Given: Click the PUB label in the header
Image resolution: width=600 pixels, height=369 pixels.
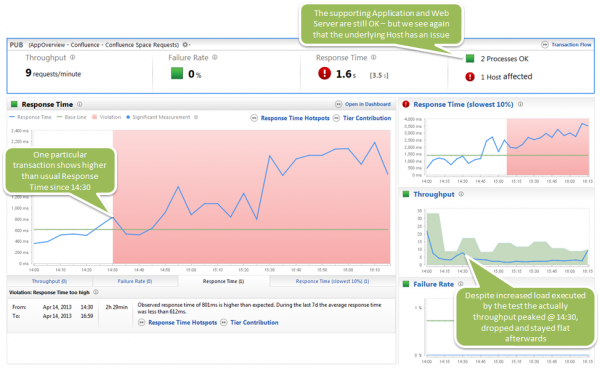Looking at the screenshot, I should coord(16,45).
